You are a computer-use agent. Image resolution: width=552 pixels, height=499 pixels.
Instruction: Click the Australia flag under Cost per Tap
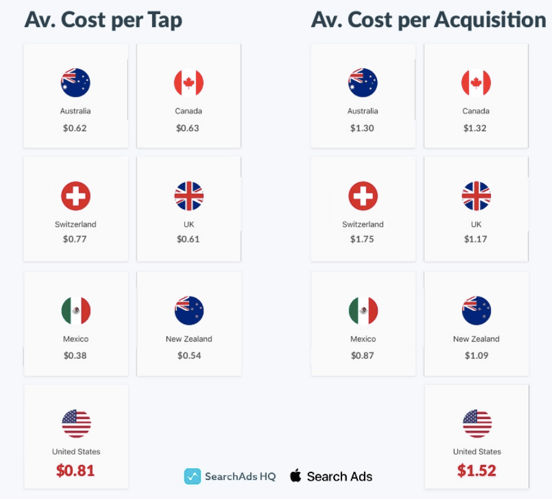click(x=75, y=82)
